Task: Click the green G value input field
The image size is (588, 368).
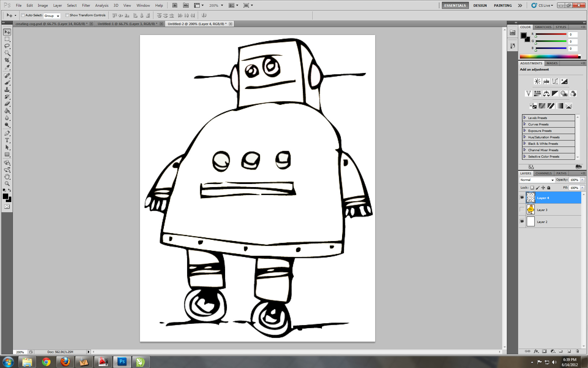Action: 573,42
